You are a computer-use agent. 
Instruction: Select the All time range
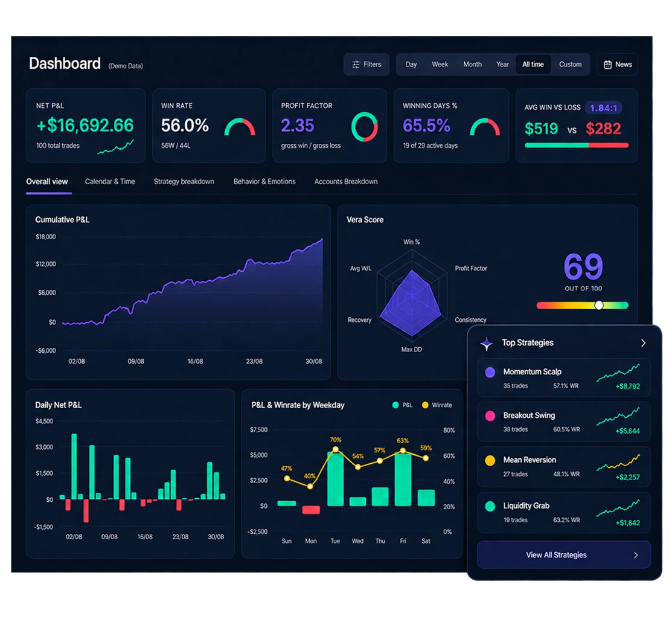point(533,64)
